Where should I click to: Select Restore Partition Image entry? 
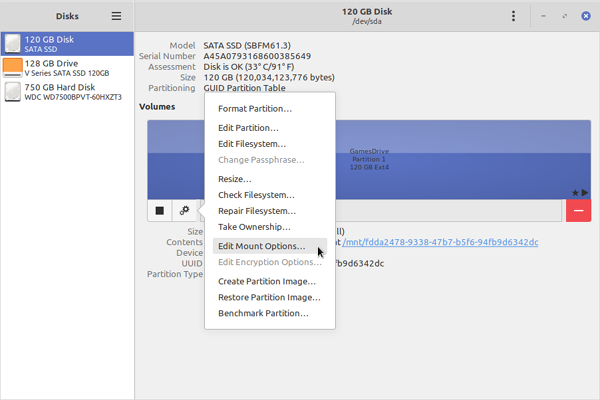[268, 297]
